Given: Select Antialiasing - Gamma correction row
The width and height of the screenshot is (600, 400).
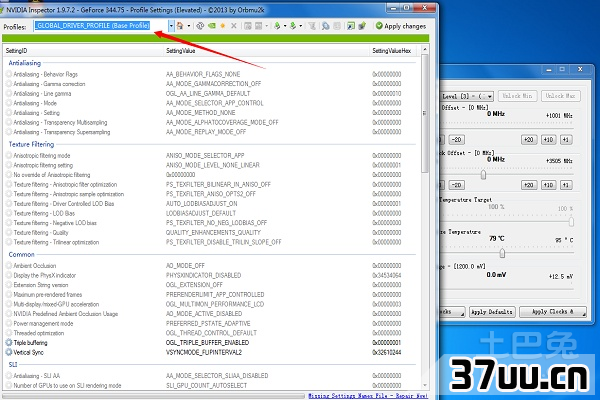Looking at the screenshot, I should pos(210,84).
